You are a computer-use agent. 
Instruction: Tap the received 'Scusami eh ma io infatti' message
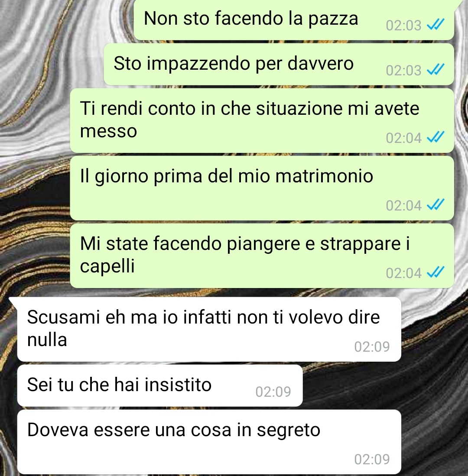209,329
